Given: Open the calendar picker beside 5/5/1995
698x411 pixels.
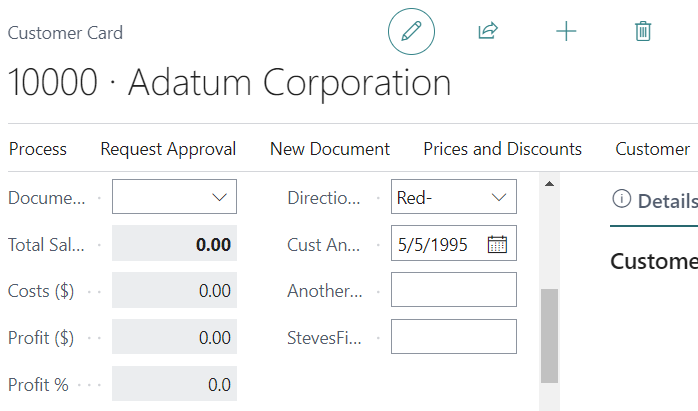Looking at the screenshot, I should coord(497,244).
